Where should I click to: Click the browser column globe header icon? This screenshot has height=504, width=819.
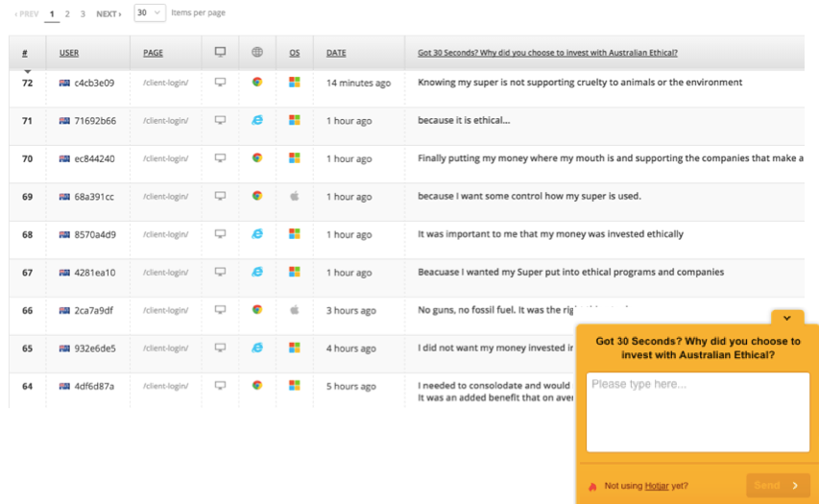pos(257,52)
